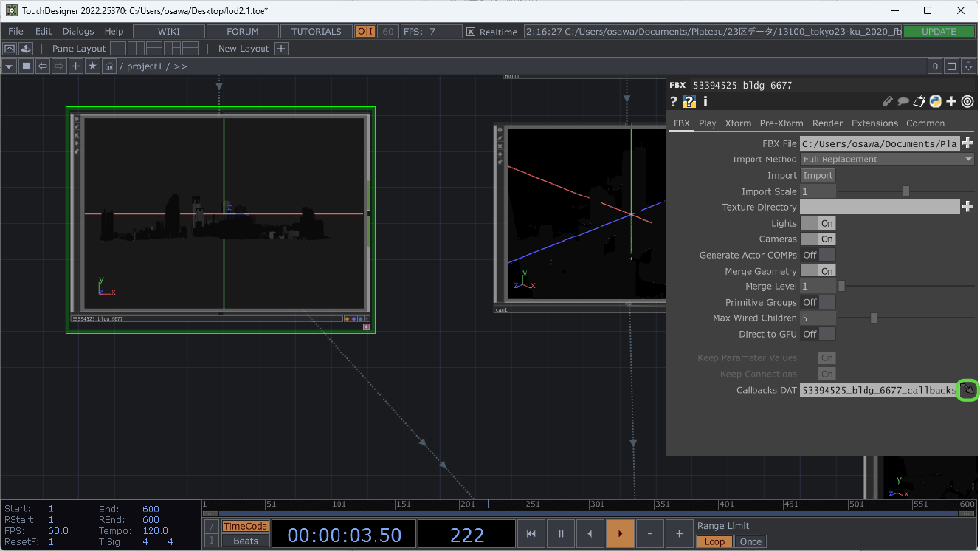The height and width of the screenshot is (551, 980).
Task: Turn on Generate Actor COMPs toggle
Action: pyautogui.click(x=818, y=255)
